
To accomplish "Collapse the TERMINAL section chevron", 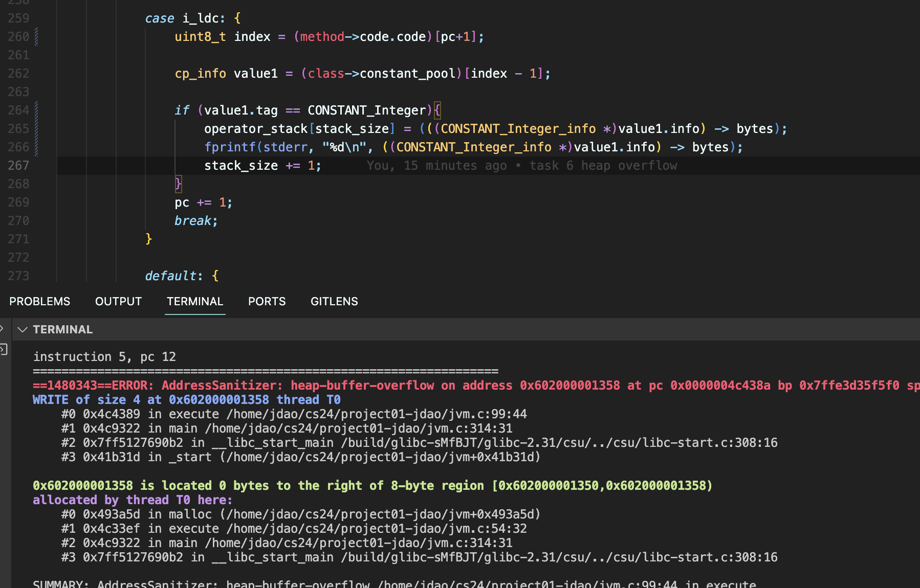I will point(22,330).
